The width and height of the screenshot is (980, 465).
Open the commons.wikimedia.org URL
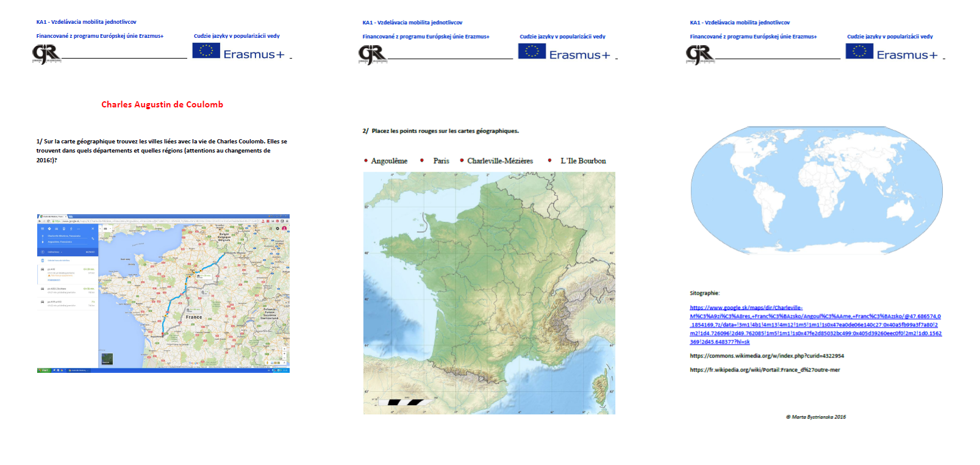(x=767, y=356)
